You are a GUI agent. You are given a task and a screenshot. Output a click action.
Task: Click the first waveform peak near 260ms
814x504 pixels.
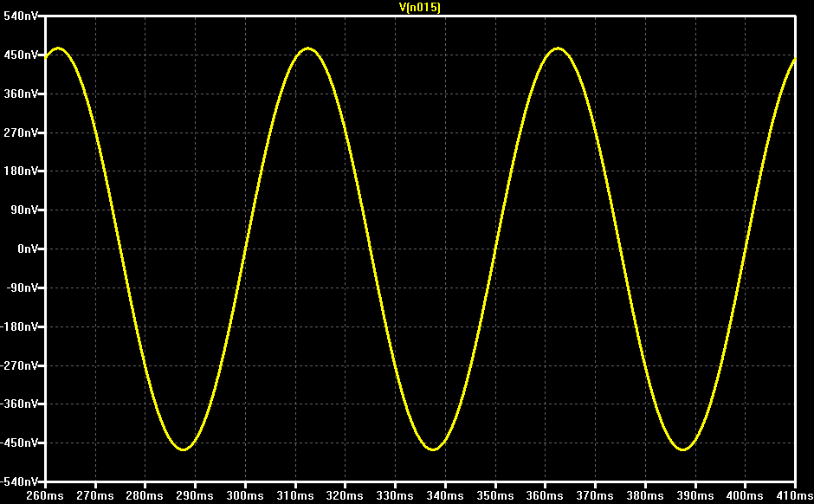point(58,48)
